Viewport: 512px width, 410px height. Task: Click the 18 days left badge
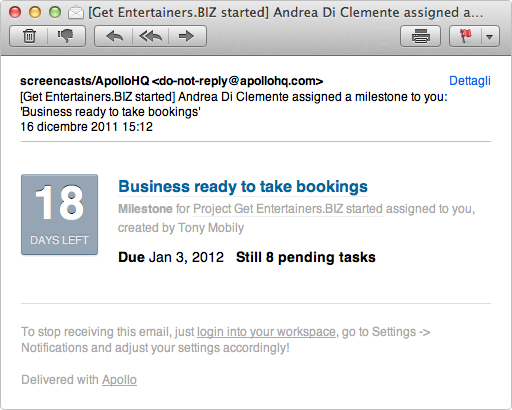tap(59, 214)
